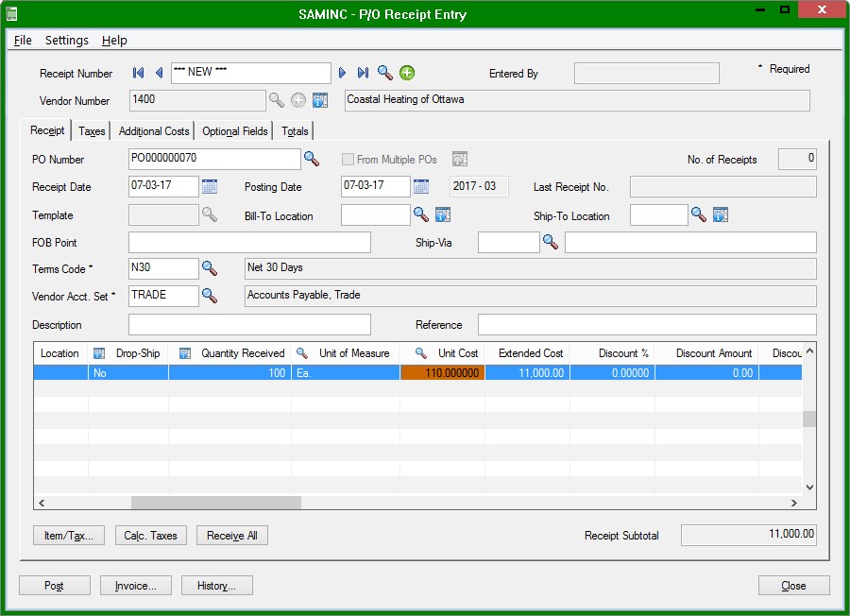The height and width of the screenshot is (616, 850).
Task: Switch to Additional Costs tab
Action: pos(154,131)
